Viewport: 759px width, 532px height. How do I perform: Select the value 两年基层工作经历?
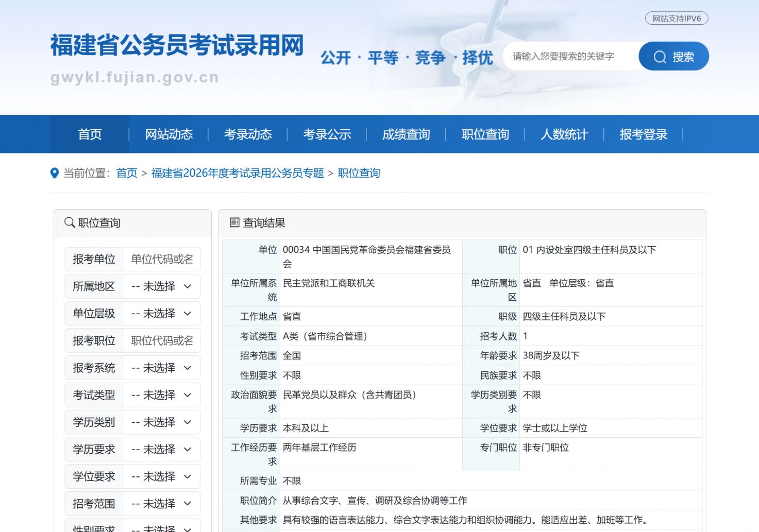pos(319,448)
